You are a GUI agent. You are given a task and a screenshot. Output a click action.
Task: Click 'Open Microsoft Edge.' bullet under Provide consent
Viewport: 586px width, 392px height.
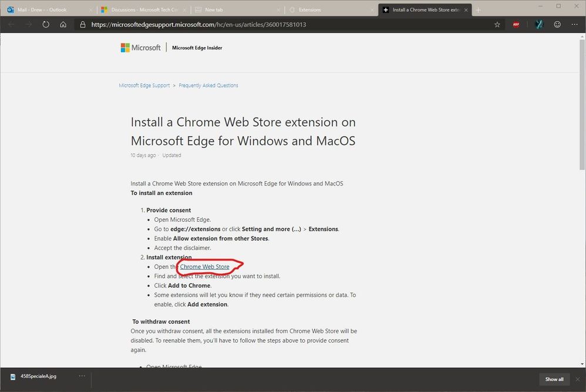[x=183, y=220]
